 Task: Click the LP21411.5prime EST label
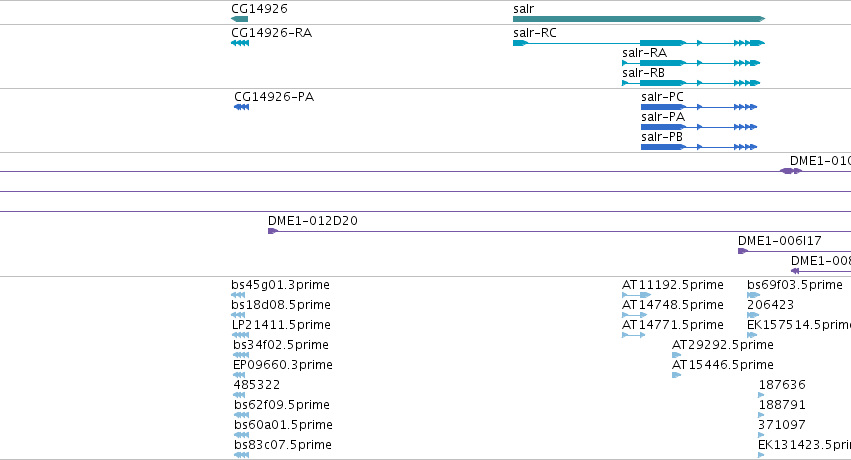tap(281, 325)
